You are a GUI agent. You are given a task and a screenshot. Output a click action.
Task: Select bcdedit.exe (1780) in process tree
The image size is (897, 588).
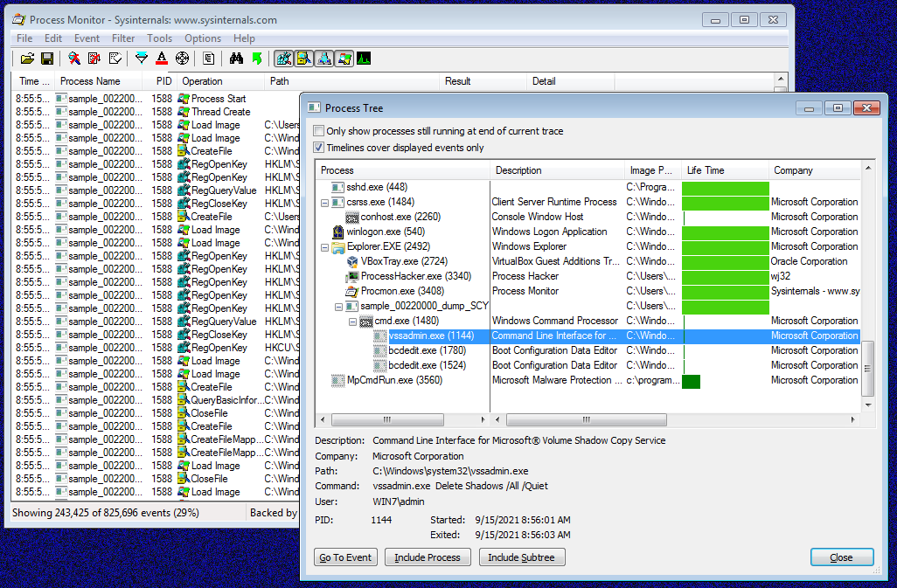(427, 351)
